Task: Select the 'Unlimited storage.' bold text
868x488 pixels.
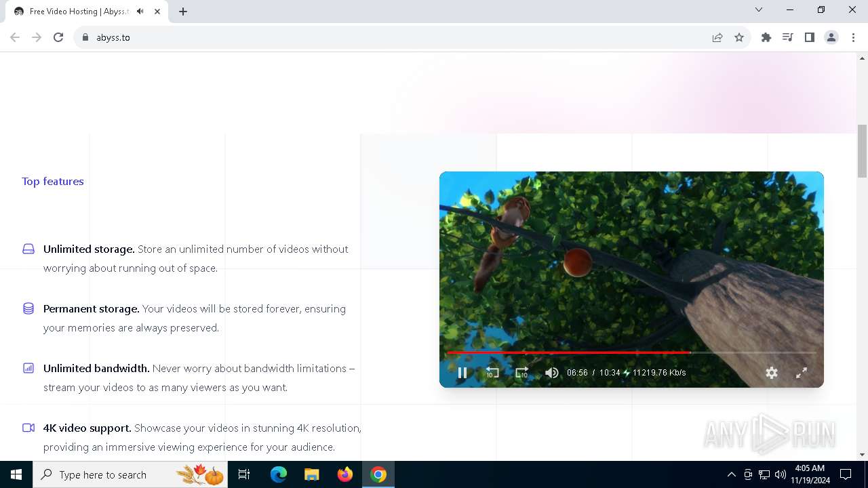Action: [x=89, y=249]
